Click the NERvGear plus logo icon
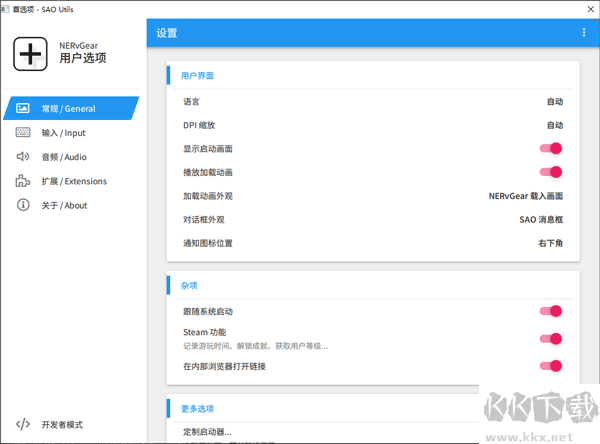Viewport: 600px width, 444px height. 32,52
